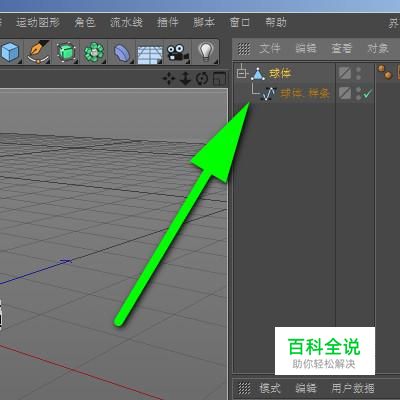Open the Subdivision Surface generator icon

66,52
